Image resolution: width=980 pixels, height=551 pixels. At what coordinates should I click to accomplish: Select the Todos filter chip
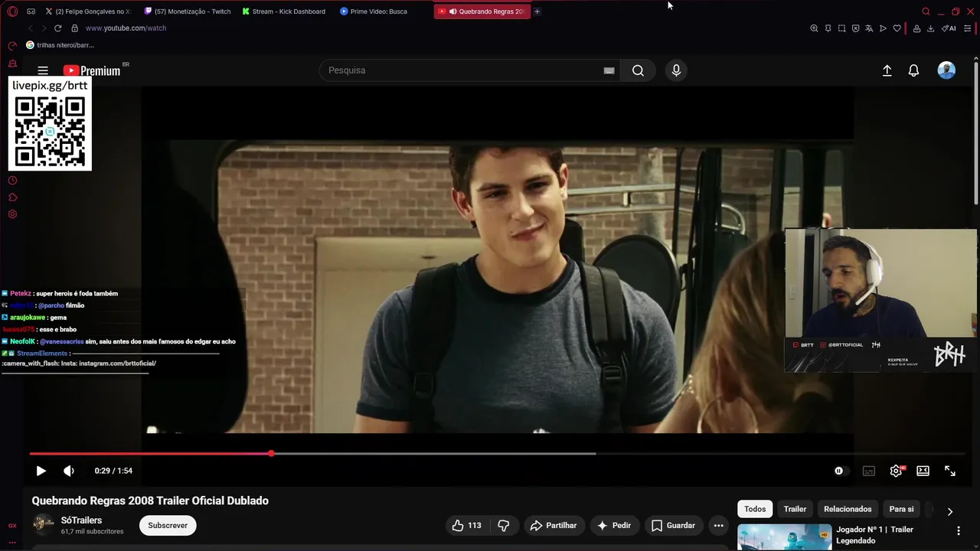click(x=755, y=509)
